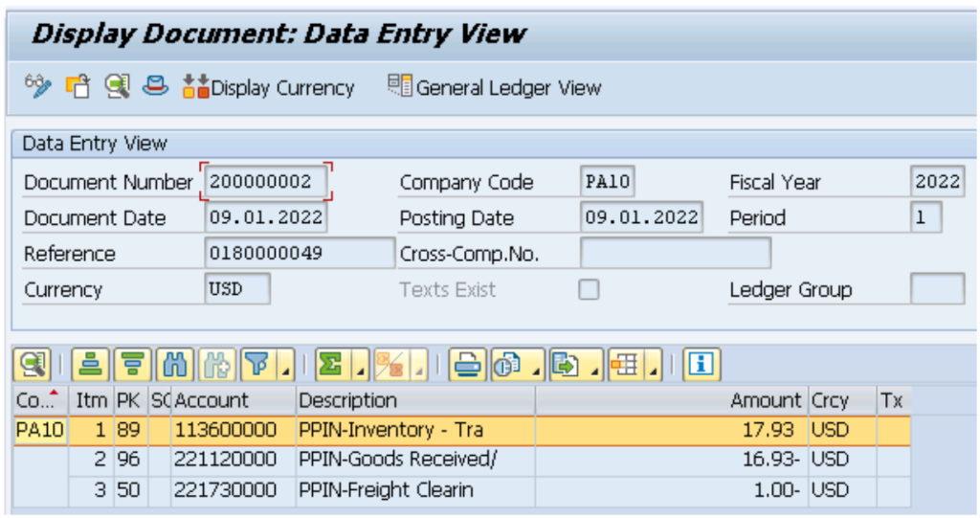Viewport: 980px width, 518px height.
Task: Sort the line items in descending order
Action: 132,365
